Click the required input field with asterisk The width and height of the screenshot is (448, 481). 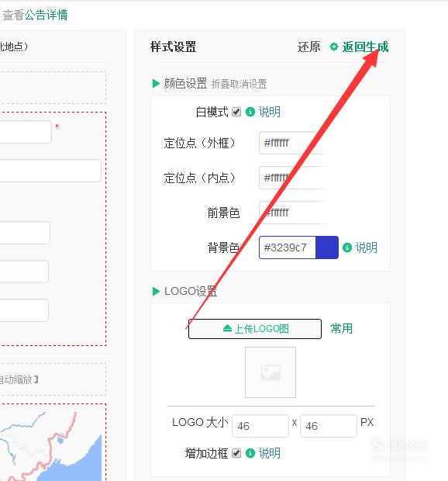tap(26, 132)
